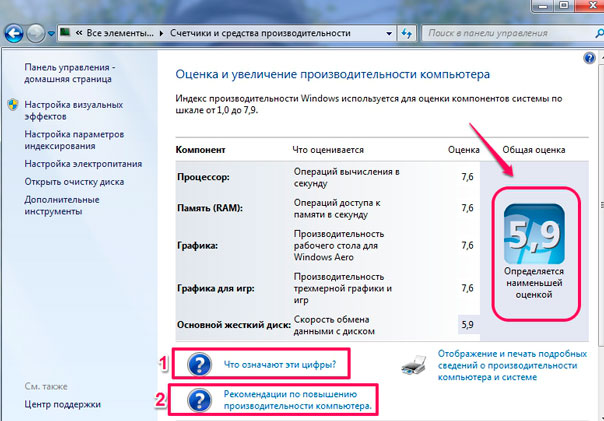This screenshot has height=421, width=604.
Task: Click the shield icon beside visual effects
Action: (x=13, y=105)
